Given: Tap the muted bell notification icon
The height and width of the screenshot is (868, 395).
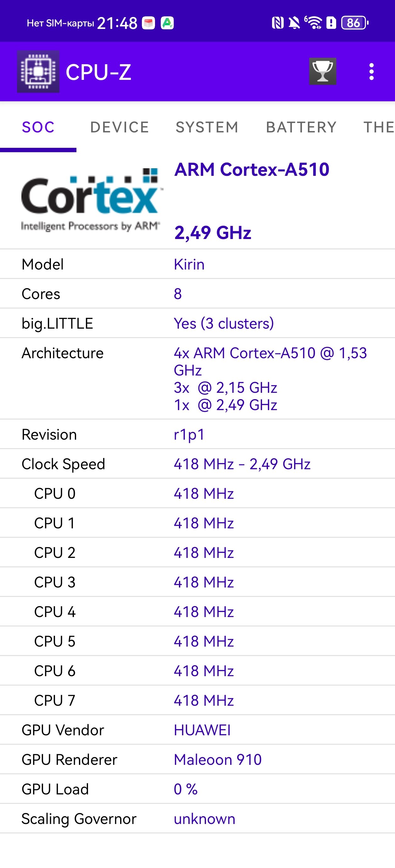Looking at the screenshot, I should 294,23.
